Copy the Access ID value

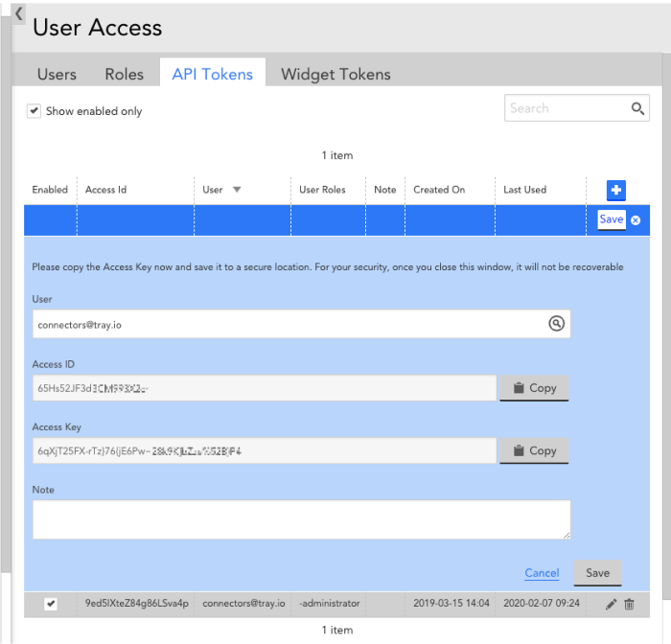click(x=534, y=388)
